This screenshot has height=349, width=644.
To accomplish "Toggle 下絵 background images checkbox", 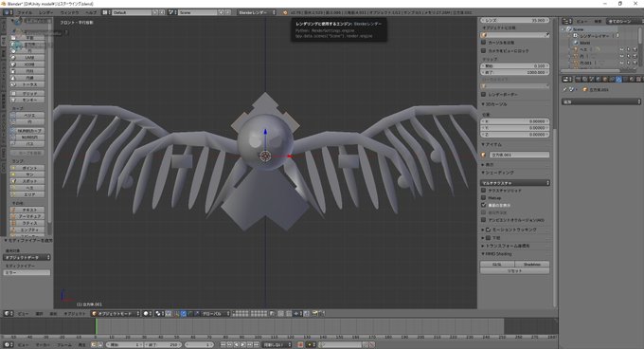I will click(x=489, y=238).
